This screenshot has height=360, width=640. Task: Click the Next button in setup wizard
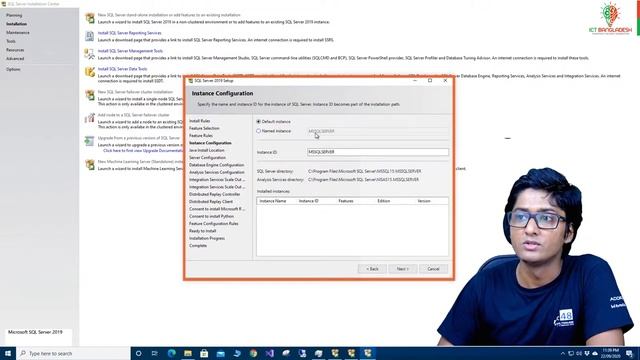[402, 269]
